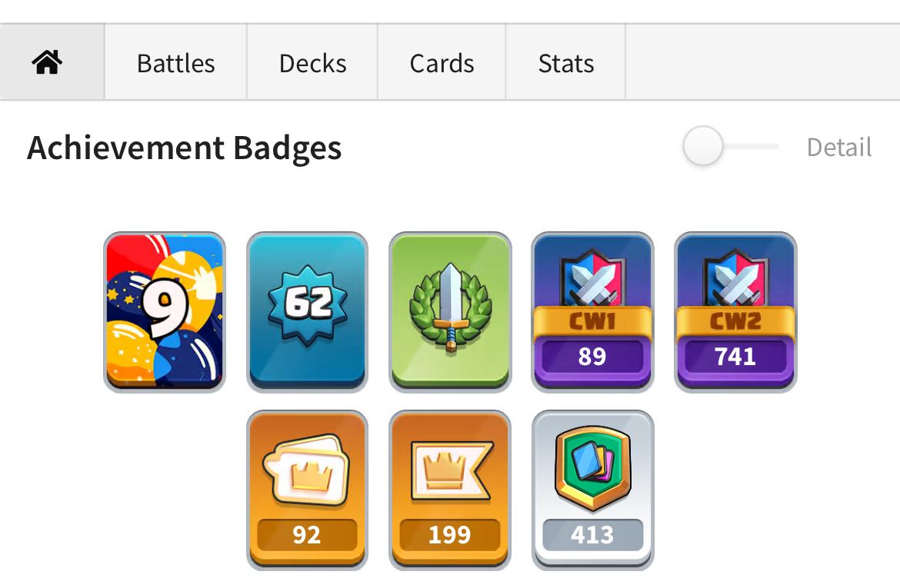
Task: Go to the Cards tab
Action: point(442,62)
